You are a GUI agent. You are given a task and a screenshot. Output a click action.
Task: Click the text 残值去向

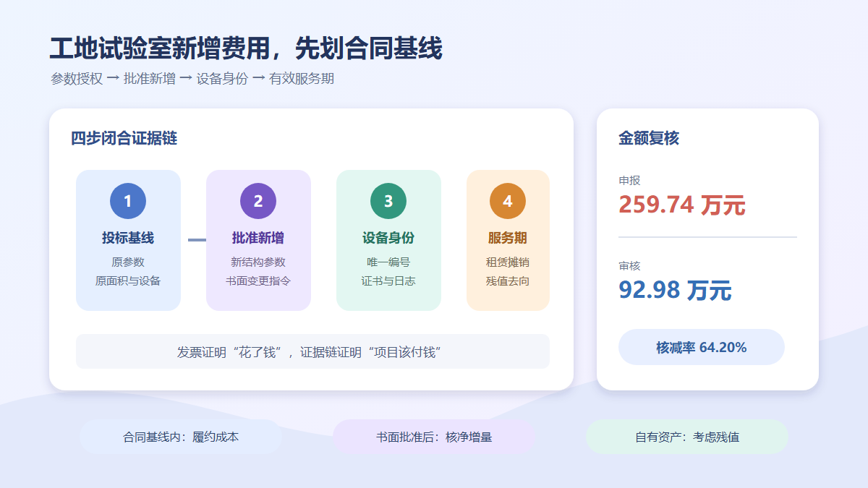508,281
